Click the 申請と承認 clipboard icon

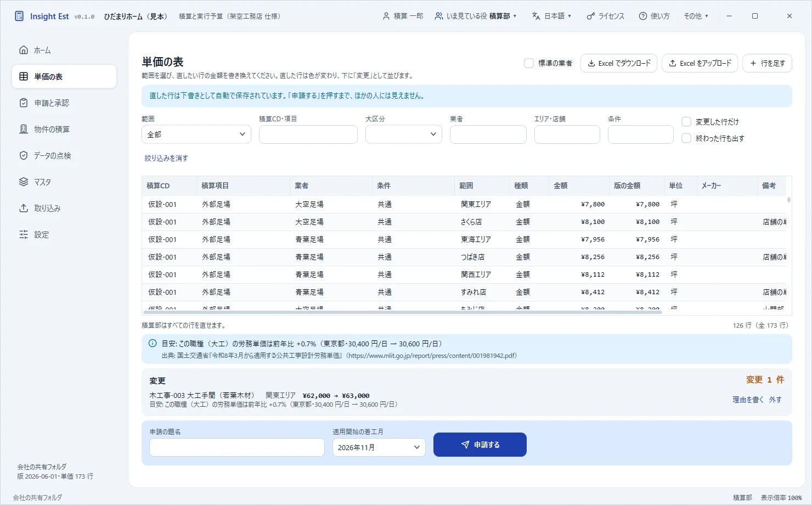(24, 103)
